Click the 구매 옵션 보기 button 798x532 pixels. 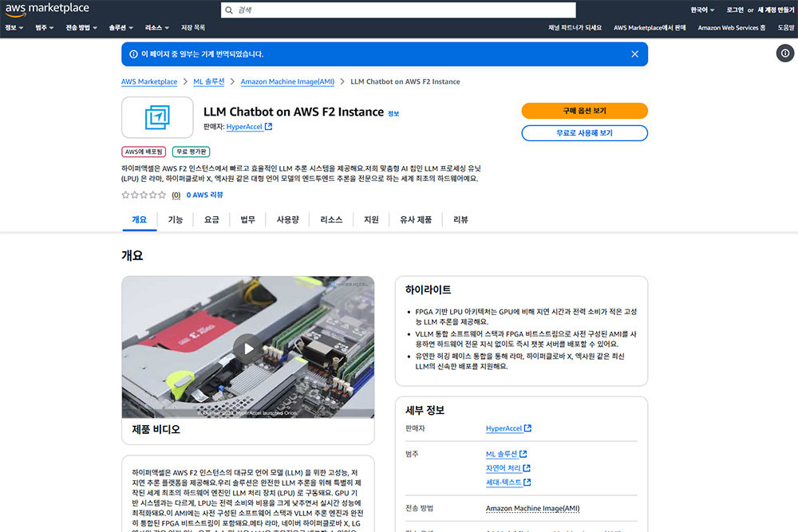(x=584, y=111)
